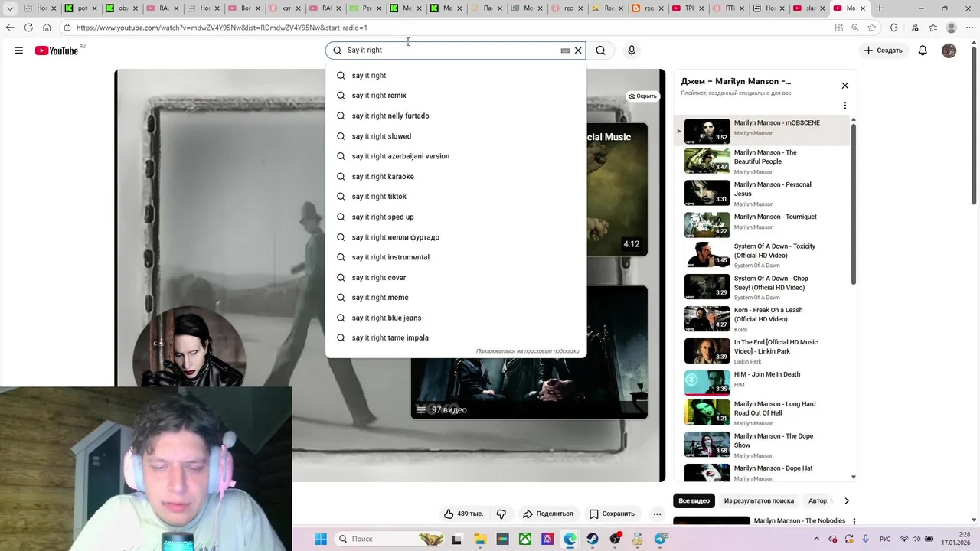
Task: Open a new browser tab with plus
Action: [x=879, y=8]
